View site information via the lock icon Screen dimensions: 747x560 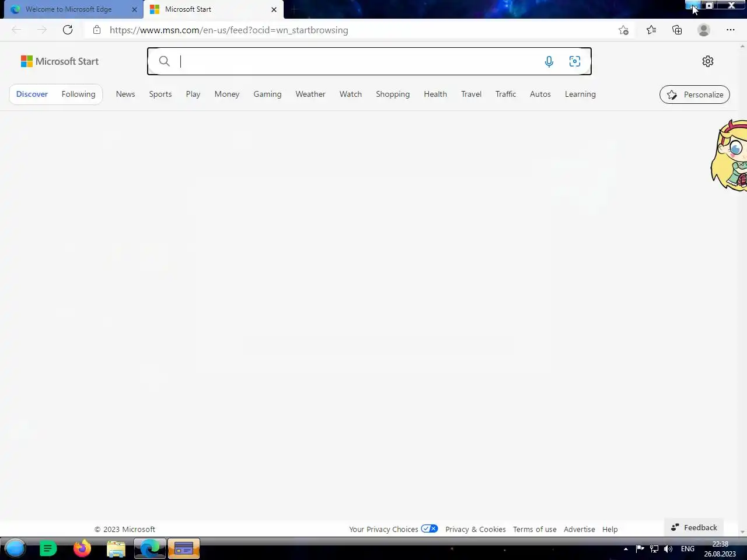point(97,30)
